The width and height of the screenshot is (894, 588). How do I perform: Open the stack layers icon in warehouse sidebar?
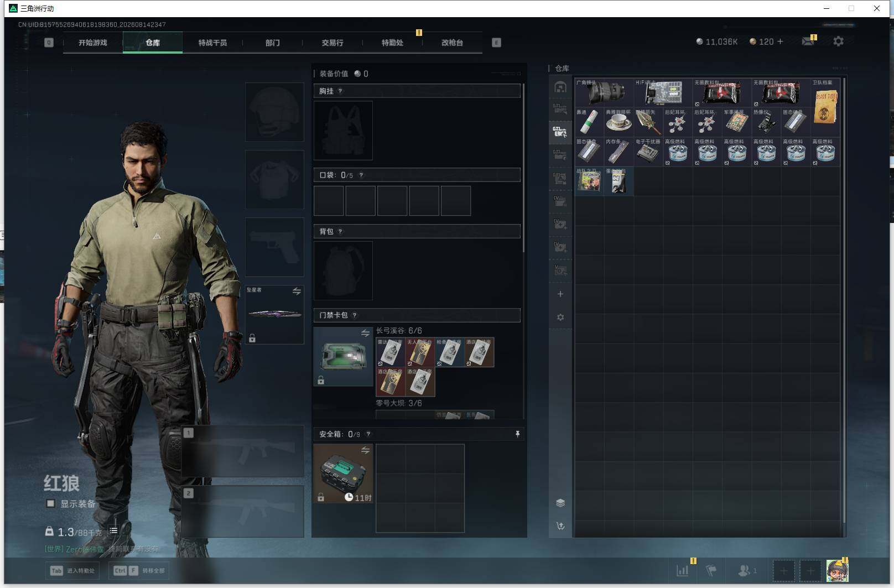pos(560,503)
